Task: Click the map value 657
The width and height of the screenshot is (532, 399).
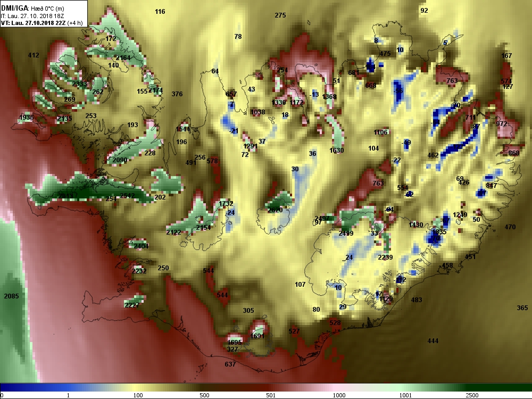Action: (231, 94)
